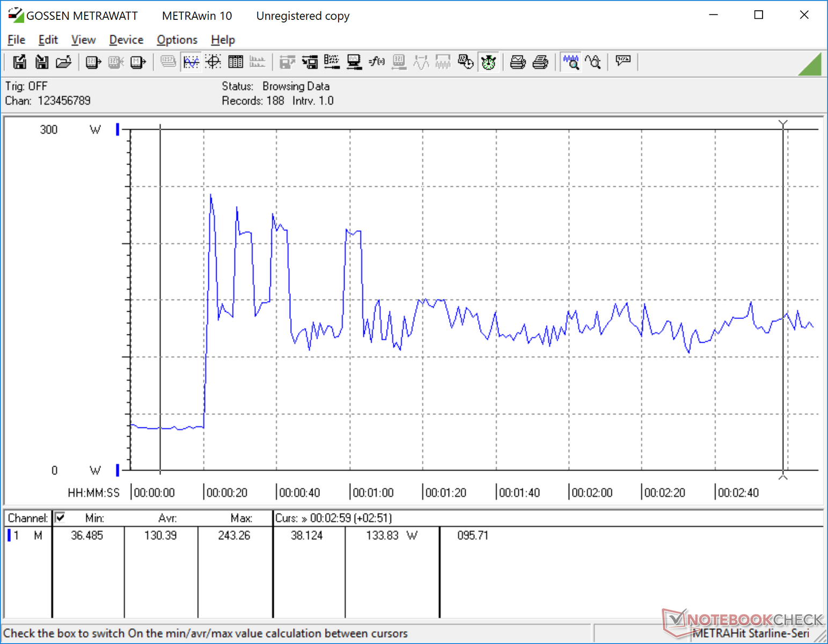Click the print graph icon
Image resolution: width=828 pixels, height=644 pixels.
(x=518, y=62)
